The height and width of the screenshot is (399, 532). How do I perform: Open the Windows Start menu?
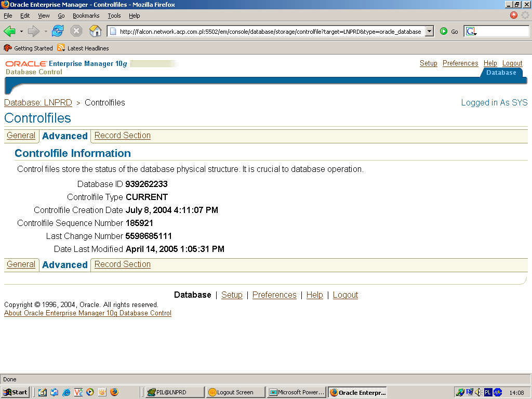[15, 393]
